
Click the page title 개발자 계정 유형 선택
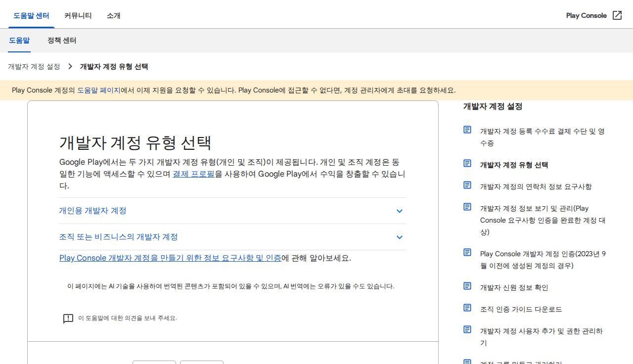pos(136,142)
